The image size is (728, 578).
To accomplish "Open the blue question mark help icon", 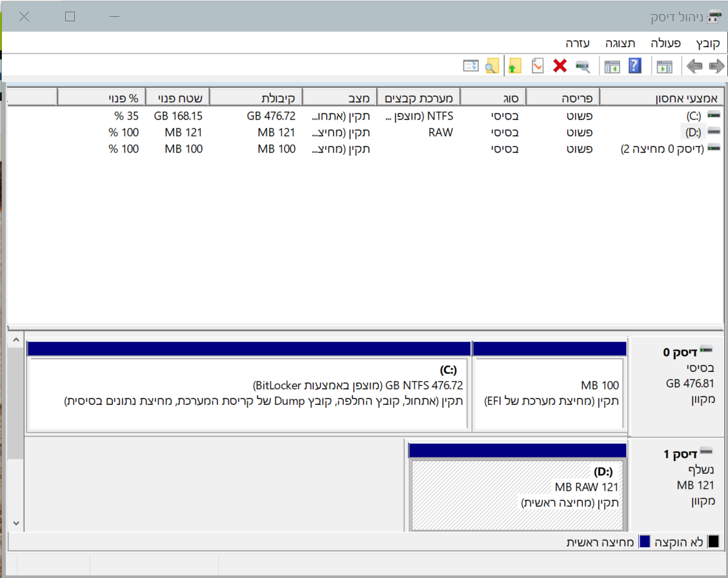I will pyautogui.click(x=634, y=66).
